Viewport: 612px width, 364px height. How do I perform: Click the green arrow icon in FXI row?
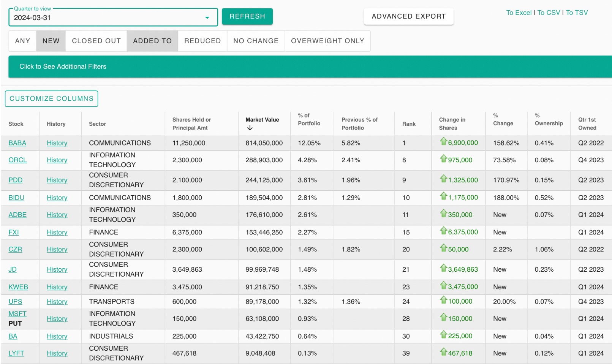click(x=443, y=231)
